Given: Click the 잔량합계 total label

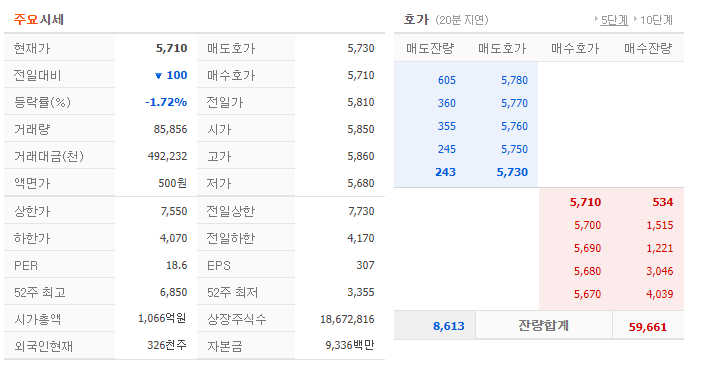Looking at the screenshot, I should point(543,325).
